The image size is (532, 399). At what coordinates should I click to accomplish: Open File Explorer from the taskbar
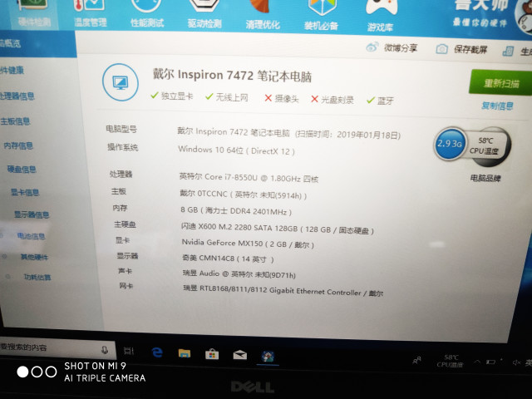tap(185, 353)
